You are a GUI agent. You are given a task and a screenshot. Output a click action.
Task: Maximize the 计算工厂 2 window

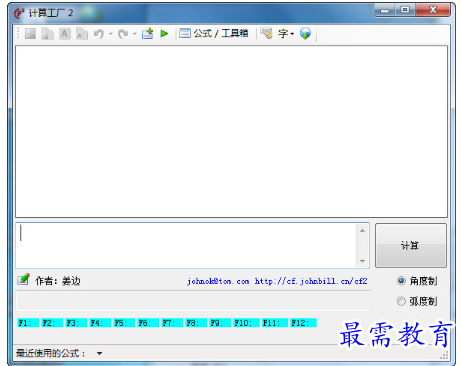(405, 10)
